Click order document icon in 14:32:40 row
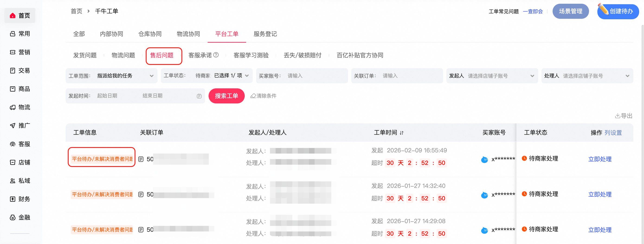The height and width of the screenshot is (244, 644). point(141,195)
